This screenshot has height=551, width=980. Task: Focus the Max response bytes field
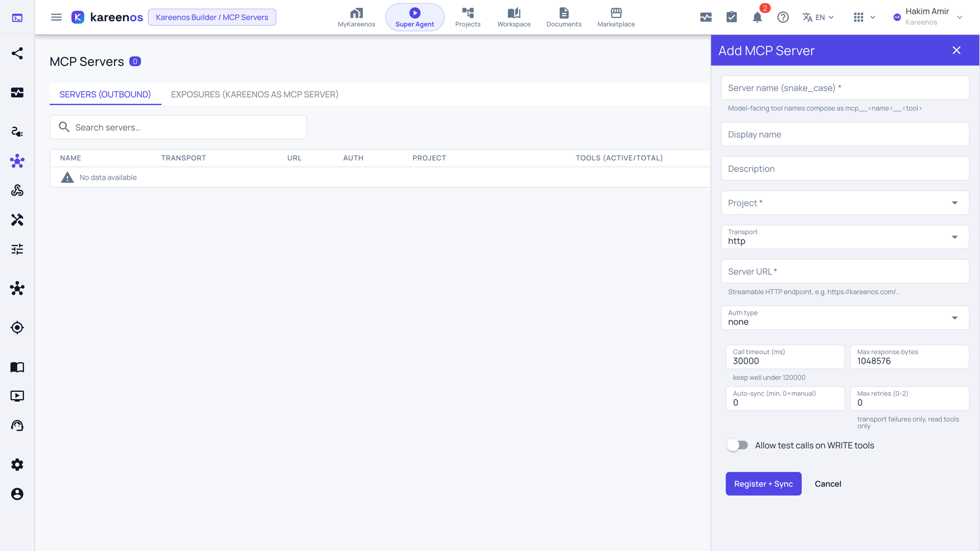(910, 357)
